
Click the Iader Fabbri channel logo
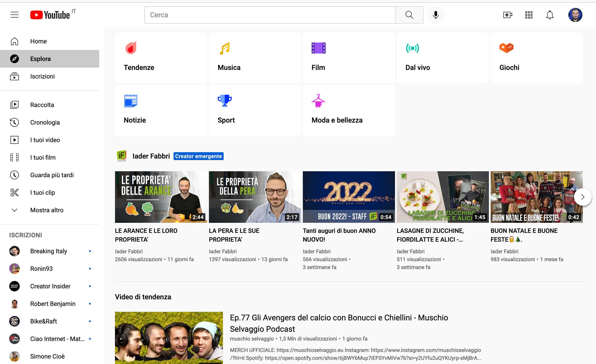[122, 156]
